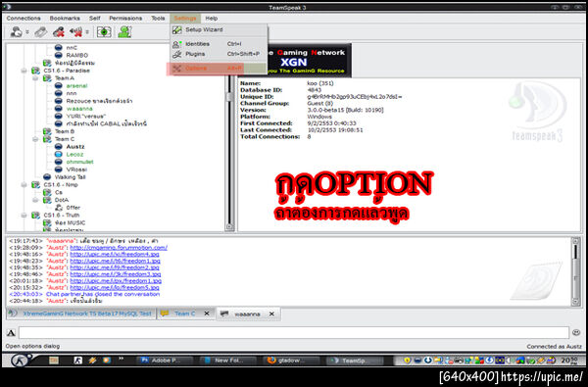
Task: Collapse the CS1.6 - Nmp channel
Action: (24, 185)
